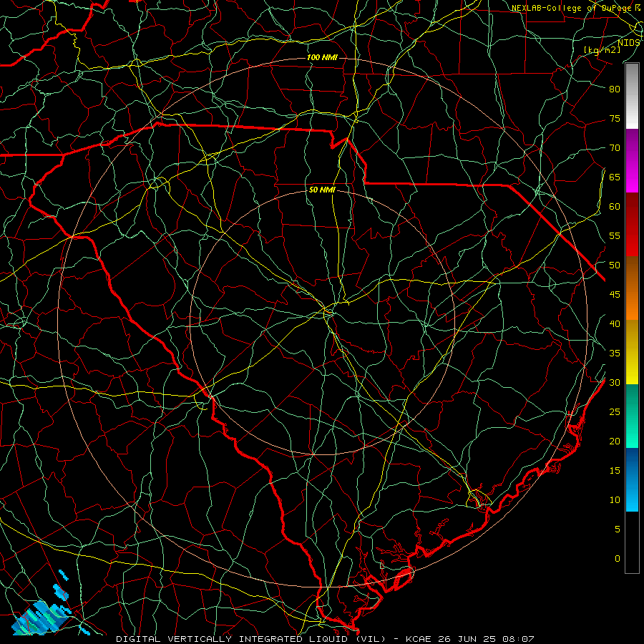Click the legend value '10'

point(615,500)
